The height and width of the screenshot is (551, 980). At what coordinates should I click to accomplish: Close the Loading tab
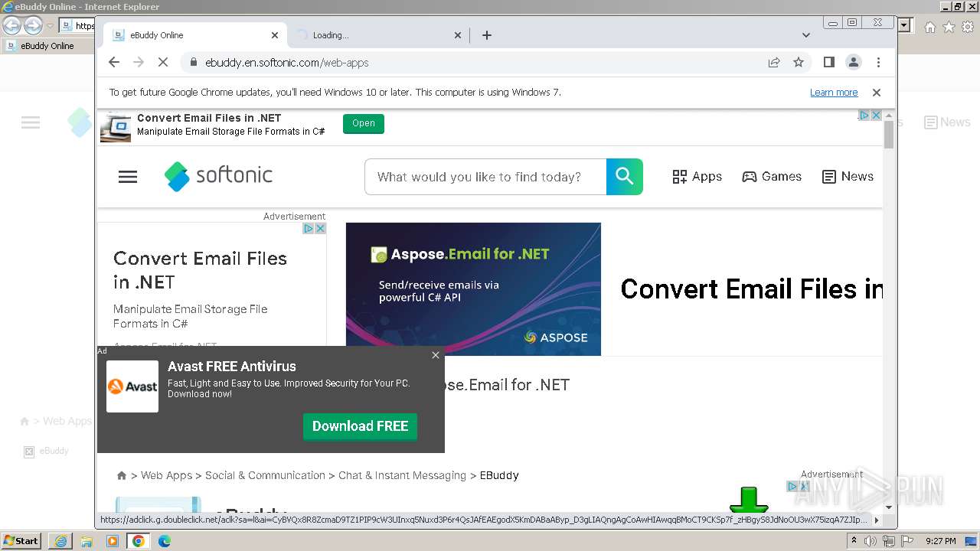458,35
